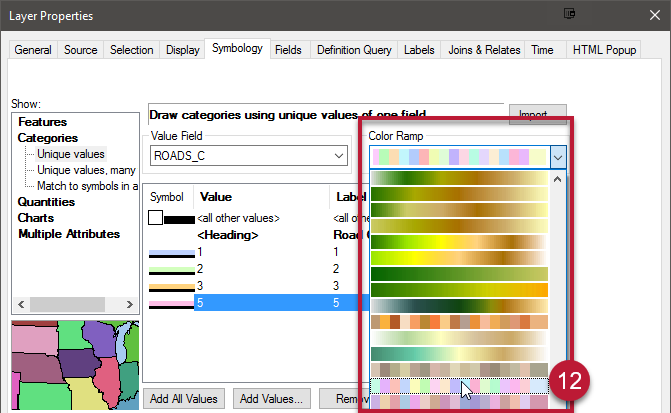Open the Selection tab
Viewport: 671px width, 413px height.
click(131, 50)
